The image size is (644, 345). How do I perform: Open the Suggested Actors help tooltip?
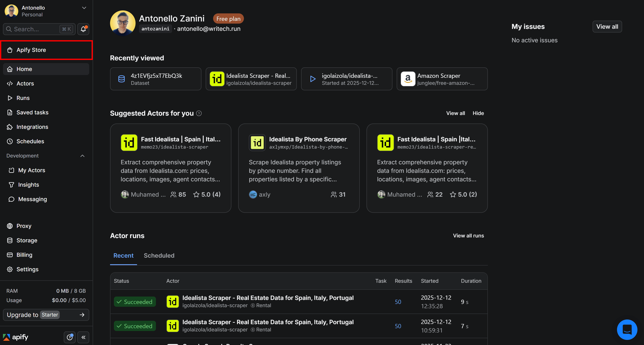[x=199, y=113]
